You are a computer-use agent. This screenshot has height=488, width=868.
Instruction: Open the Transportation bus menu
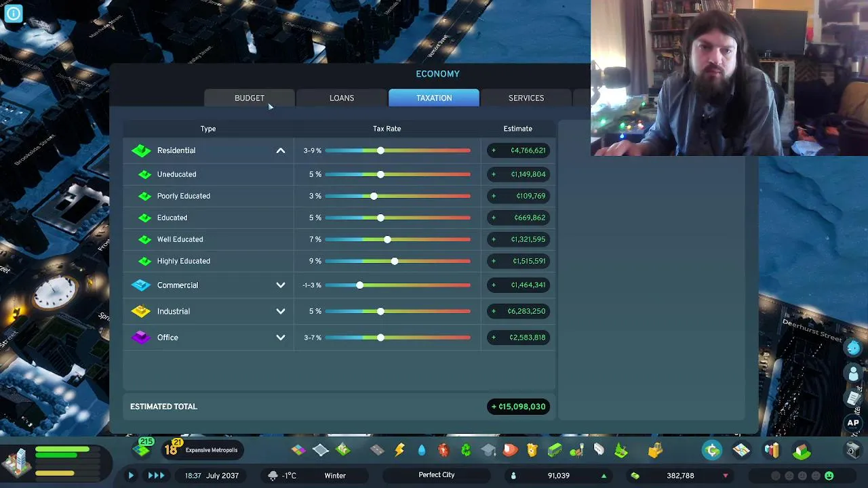point(555,450)
